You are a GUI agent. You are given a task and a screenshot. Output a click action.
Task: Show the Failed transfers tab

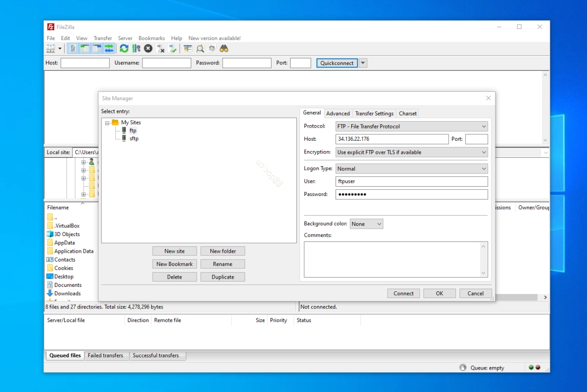(105, 355)
